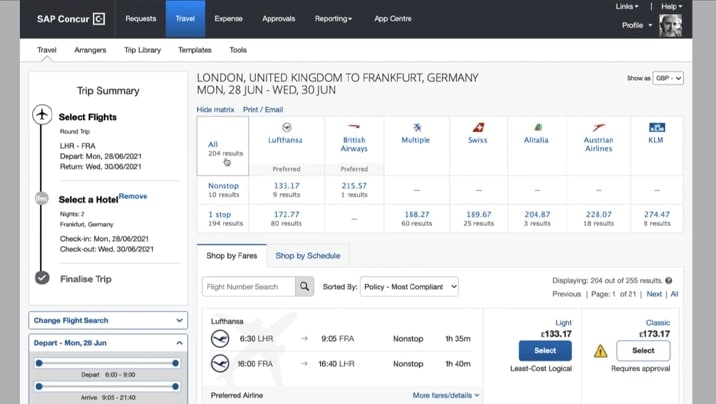Click right handle of Depart time slider
This screenshot has width=716, height=404.
(x=175, y=363)
